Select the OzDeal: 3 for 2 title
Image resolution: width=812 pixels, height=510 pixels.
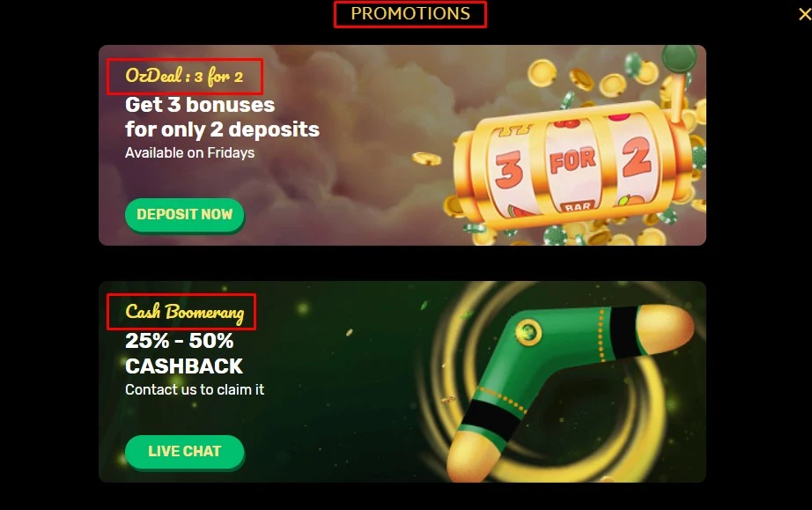coord(184,76)
